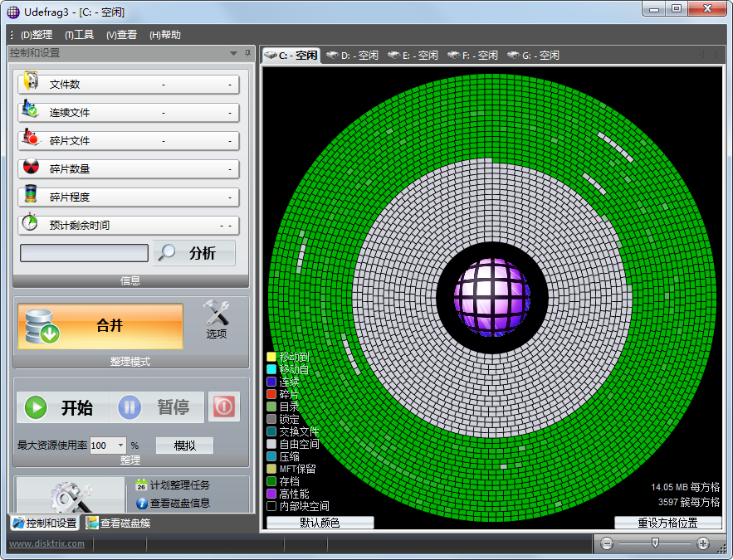Open the (D)整理 menu

pos(37,35)
